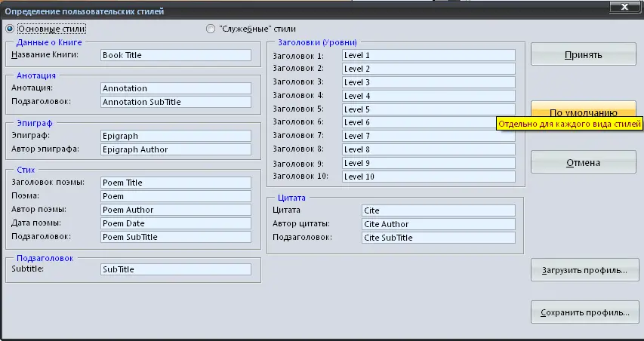Close the dialog with the X button
Viewport: 644px width, 341px height.
pyautogui.click(x=624, y=7)
